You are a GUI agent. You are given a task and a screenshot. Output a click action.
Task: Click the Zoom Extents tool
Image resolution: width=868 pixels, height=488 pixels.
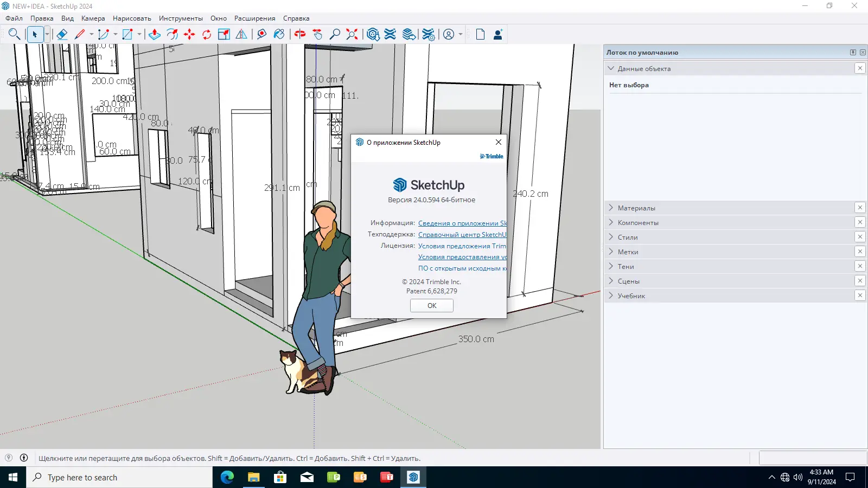pos(352,35)
